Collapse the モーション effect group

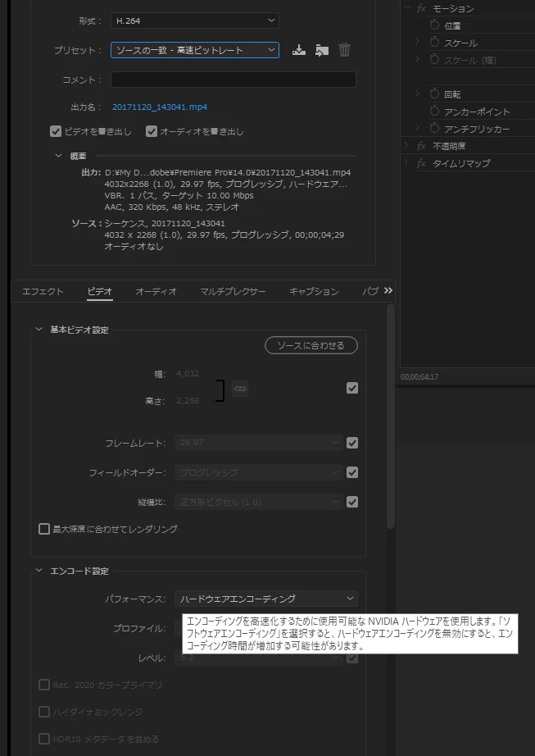[x=407, y=7]
